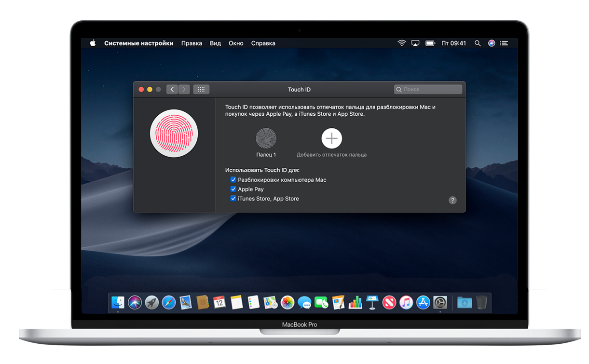Open the Apple menu

[x=93, y=43]
